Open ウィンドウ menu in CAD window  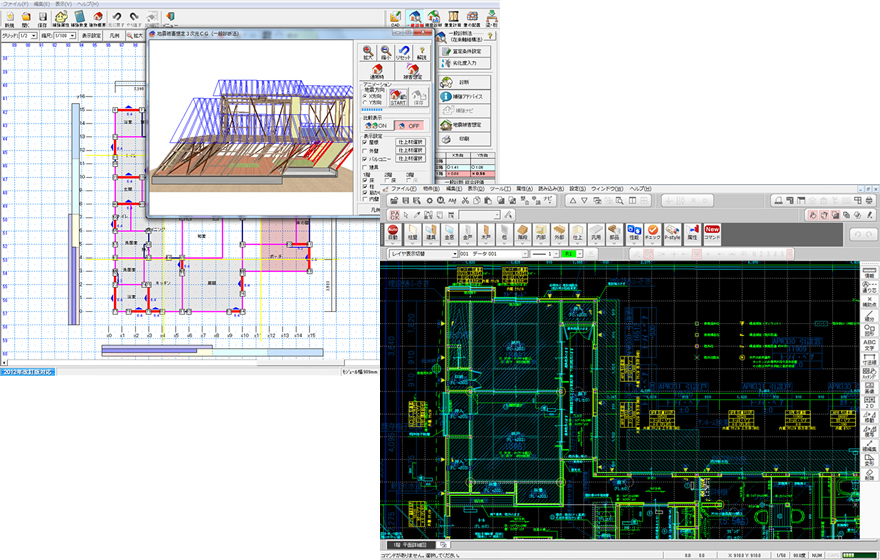[x=607, y=189]
